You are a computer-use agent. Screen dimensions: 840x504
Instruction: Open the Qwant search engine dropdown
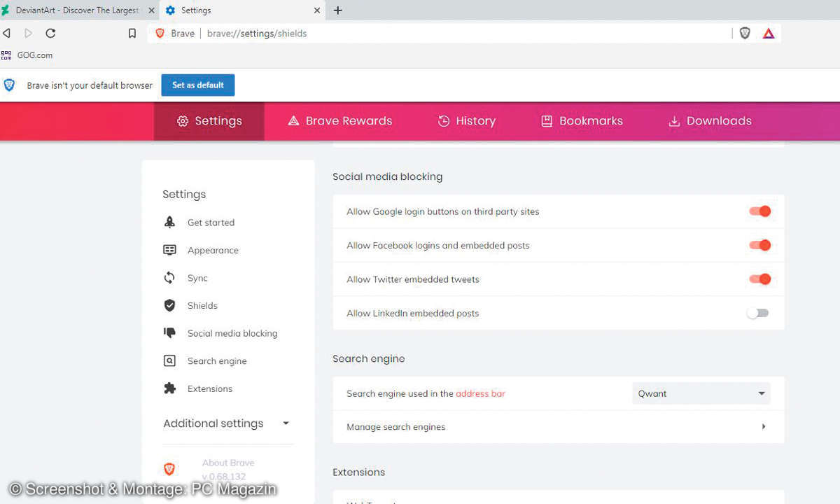coord(701,393)
